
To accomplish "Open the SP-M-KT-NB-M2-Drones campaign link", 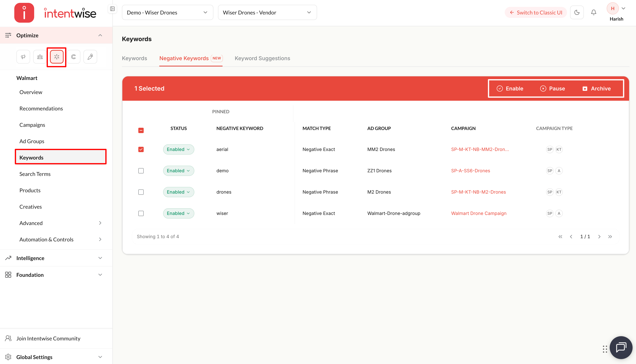I will click(x=478, y=192).
